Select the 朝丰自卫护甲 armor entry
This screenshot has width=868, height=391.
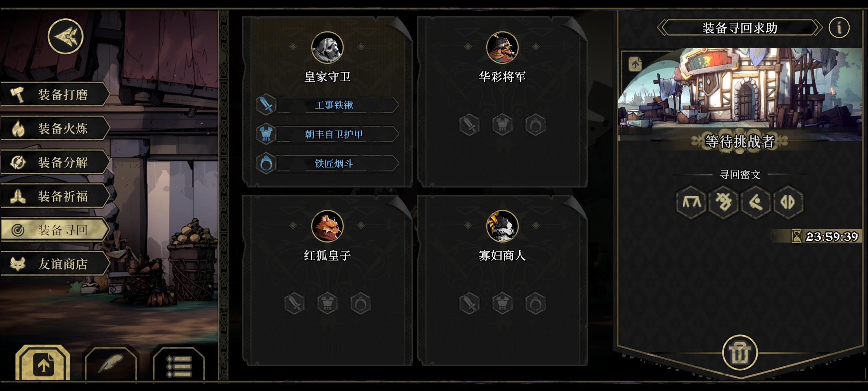[328, 134]
